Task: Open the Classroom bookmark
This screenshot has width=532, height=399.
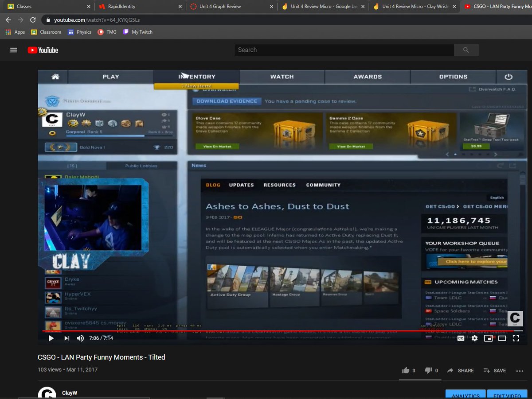Action: point(46,32)
